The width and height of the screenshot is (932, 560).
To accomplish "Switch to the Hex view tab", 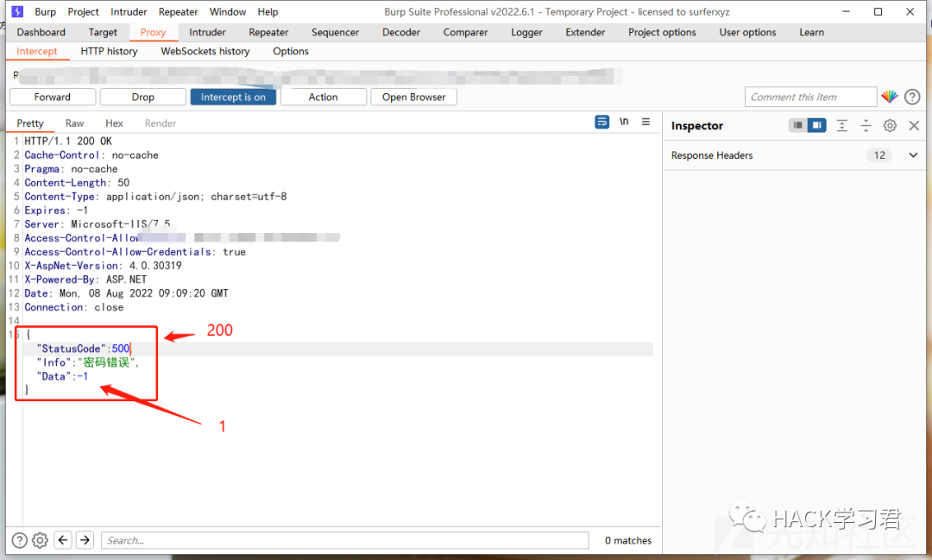I will tap(114, 123).
